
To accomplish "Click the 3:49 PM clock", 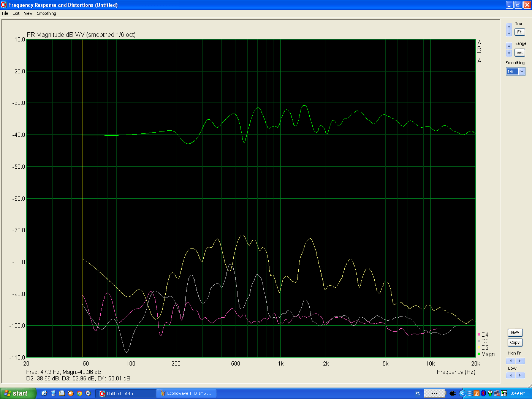I will (518, 393).
